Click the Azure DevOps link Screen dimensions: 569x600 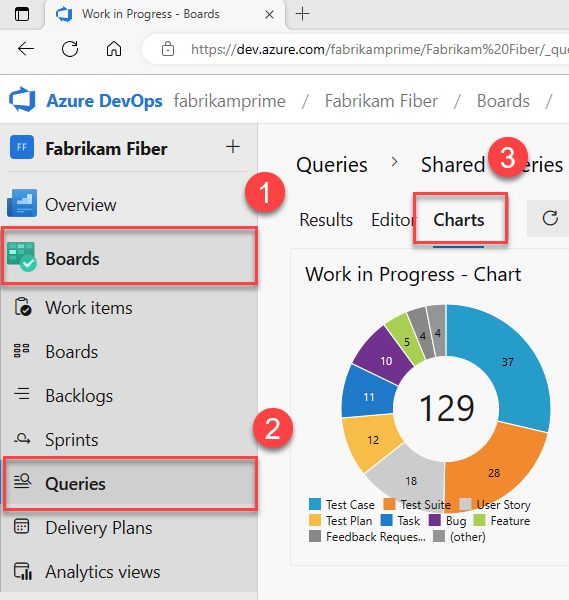click(x=104, y=101)
